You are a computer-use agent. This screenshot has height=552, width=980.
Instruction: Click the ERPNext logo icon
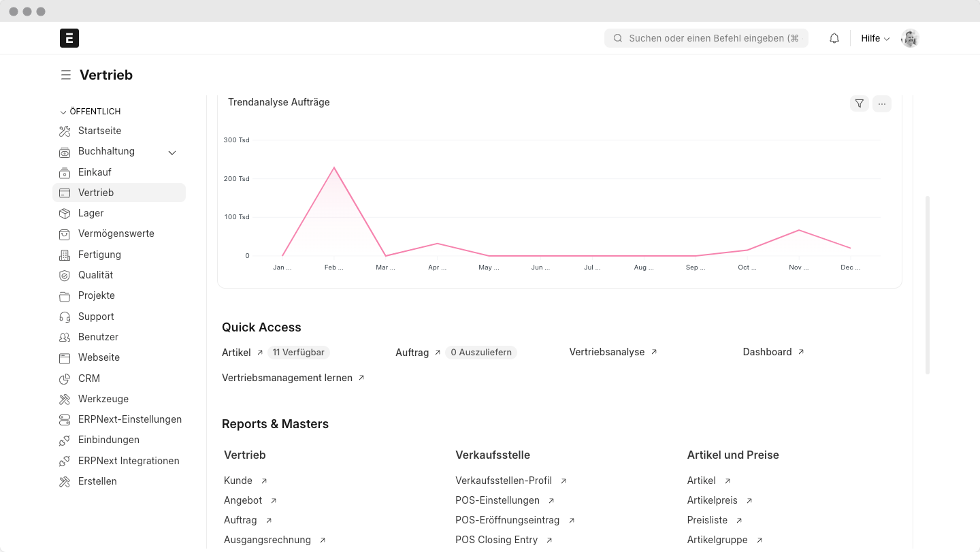[69, 38]
